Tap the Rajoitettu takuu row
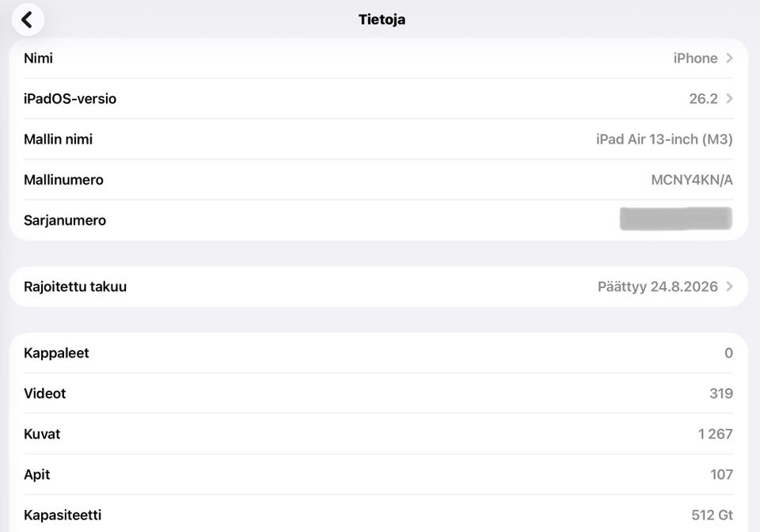 tap(317, 287)
